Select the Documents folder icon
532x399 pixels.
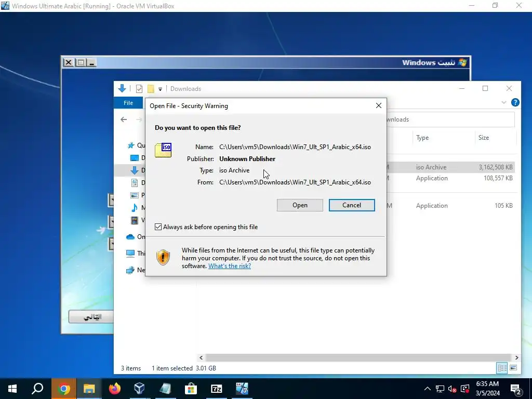135,183
